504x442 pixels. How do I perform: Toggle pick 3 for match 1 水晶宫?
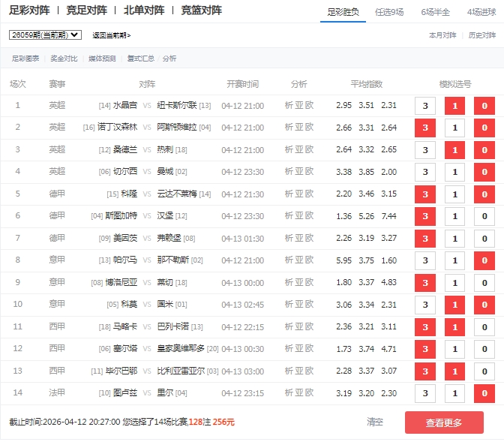click(x=425, y=106)
